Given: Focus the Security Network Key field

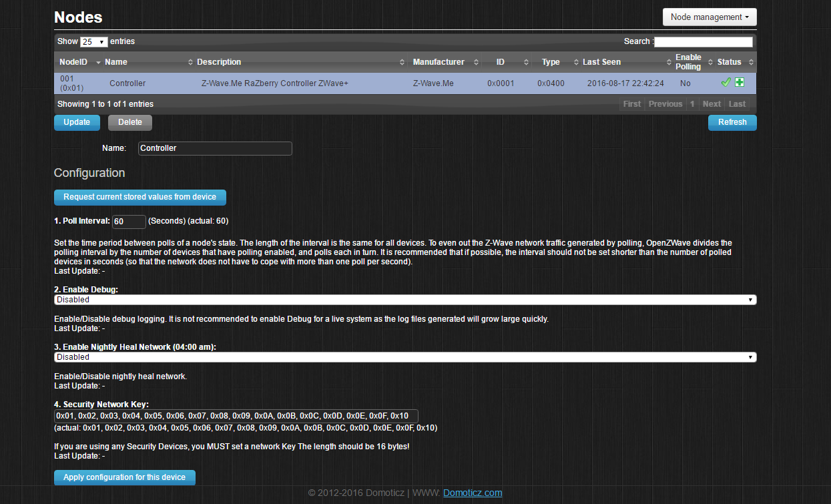Looking at the screenshot, I should (236, 416).
